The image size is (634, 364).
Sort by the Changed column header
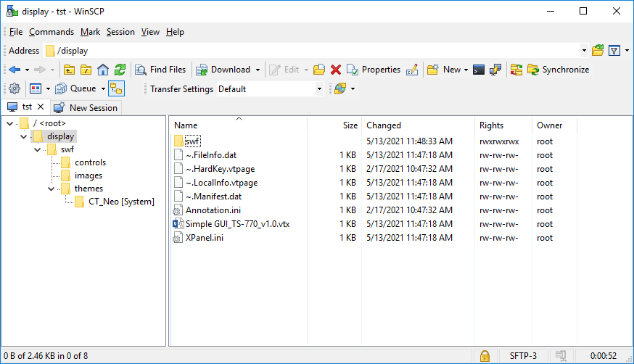[384, 125]
